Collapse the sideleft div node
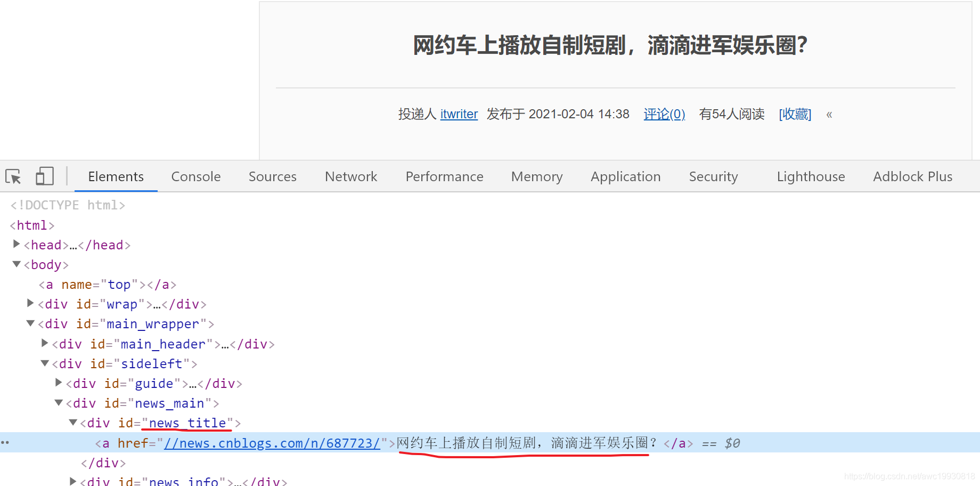Image resolution: width=980 pixels, height=486 pixels. pos(45,363)
